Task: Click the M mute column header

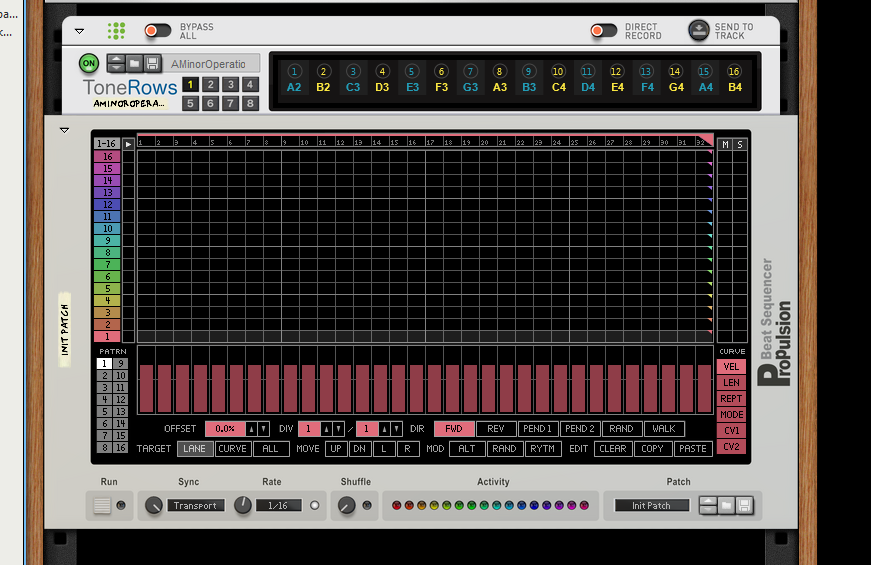Action: coord(725,144)
